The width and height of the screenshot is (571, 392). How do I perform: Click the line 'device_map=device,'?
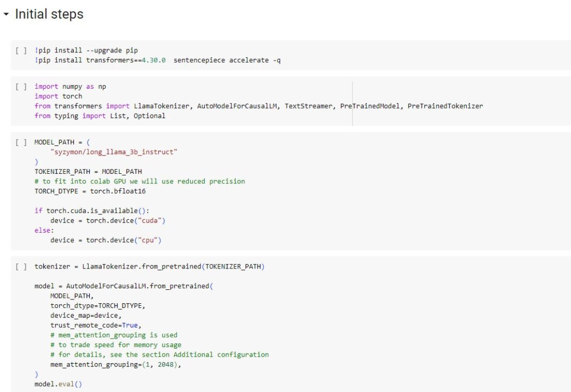click(86, 316)
